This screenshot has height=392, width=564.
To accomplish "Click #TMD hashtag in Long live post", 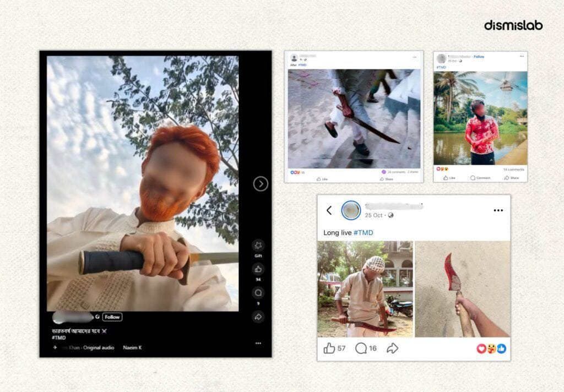I will click(364, 233).
